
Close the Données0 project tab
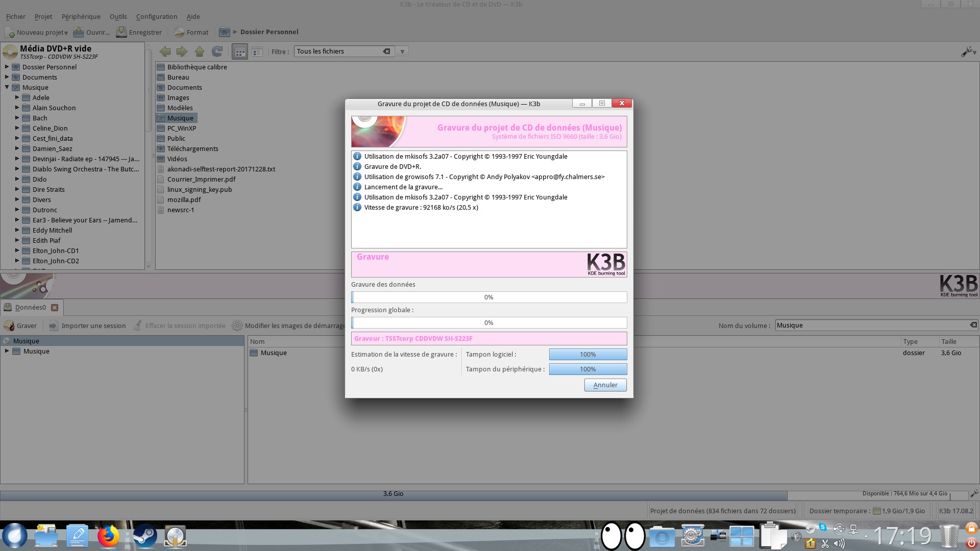pyautogui.click(x=55, y=307)
